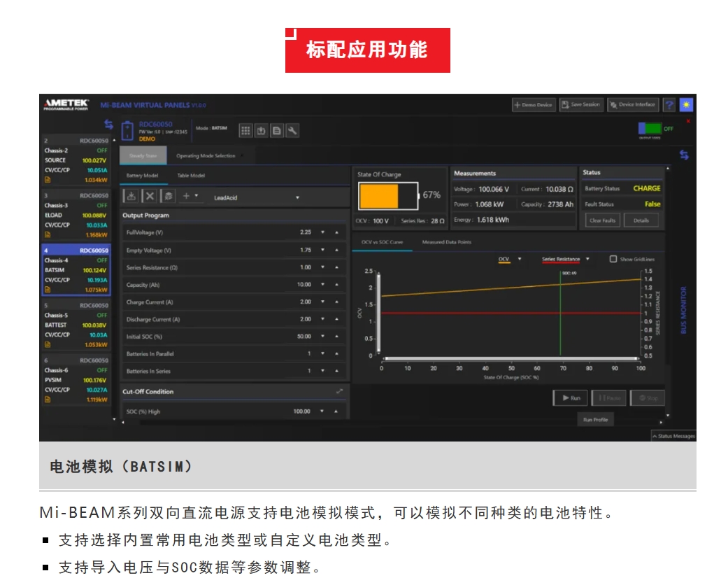Open the wrench settings icon in the device toolbar
Image resolution: width=728 pixels, height=578 pixels.
(x=292, y=131)
